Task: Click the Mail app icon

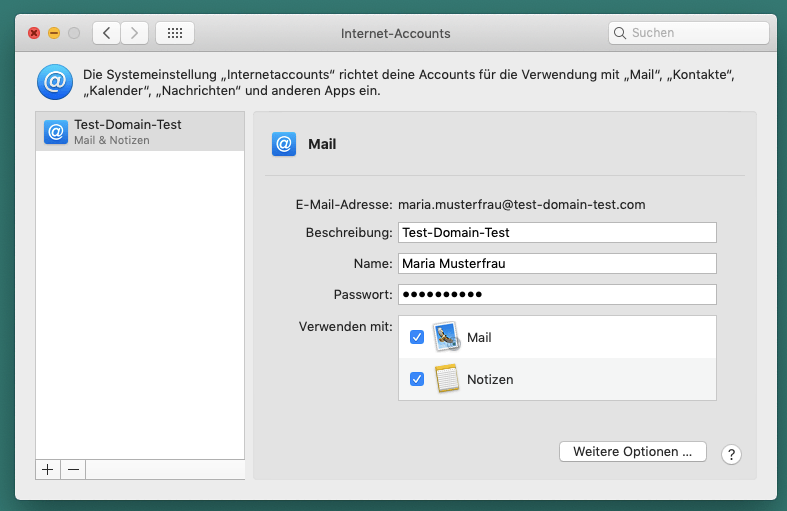Action: coord(446,337)
